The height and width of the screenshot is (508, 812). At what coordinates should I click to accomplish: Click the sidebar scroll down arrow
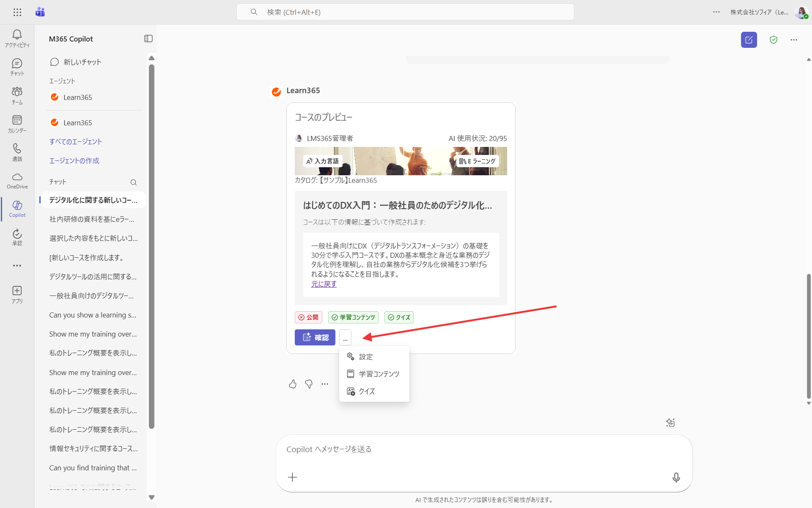pyautogui.click(x=152, y=497)
